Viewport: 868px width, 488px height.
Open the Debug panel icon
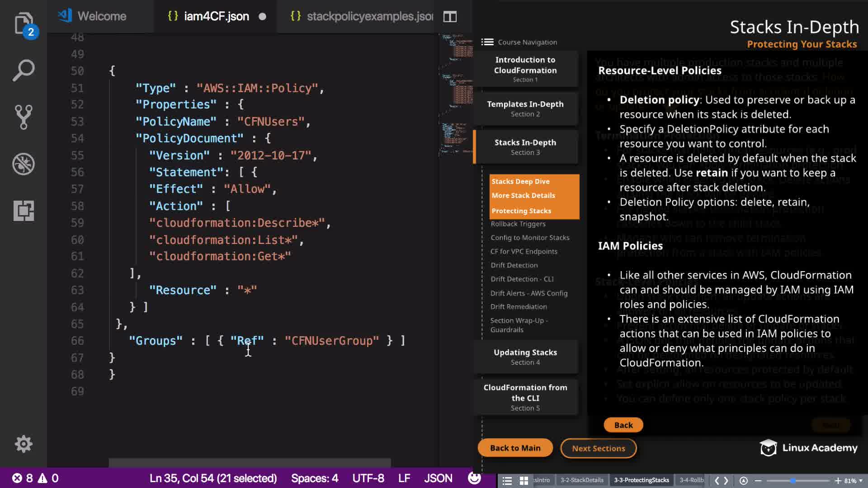[x=23, y=164]
